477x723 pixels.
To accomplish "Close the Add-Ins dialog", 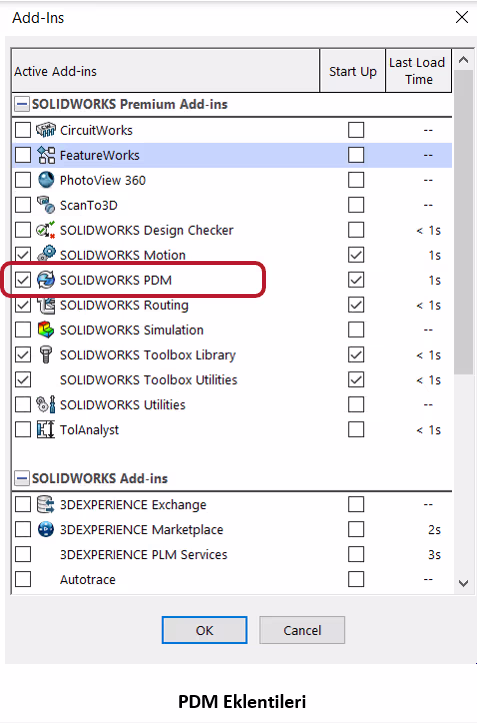I will point(462,18).
